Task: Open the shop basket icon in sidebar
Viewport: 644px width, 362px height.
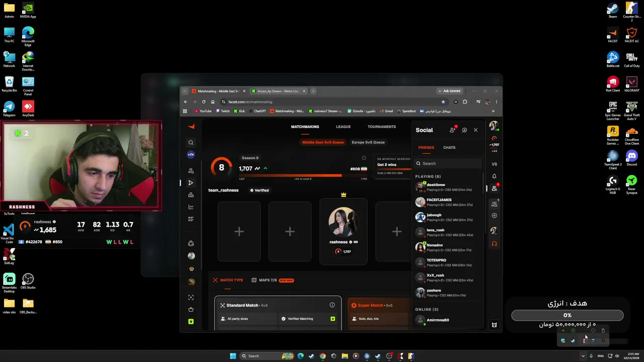Action: pos(191,309)
